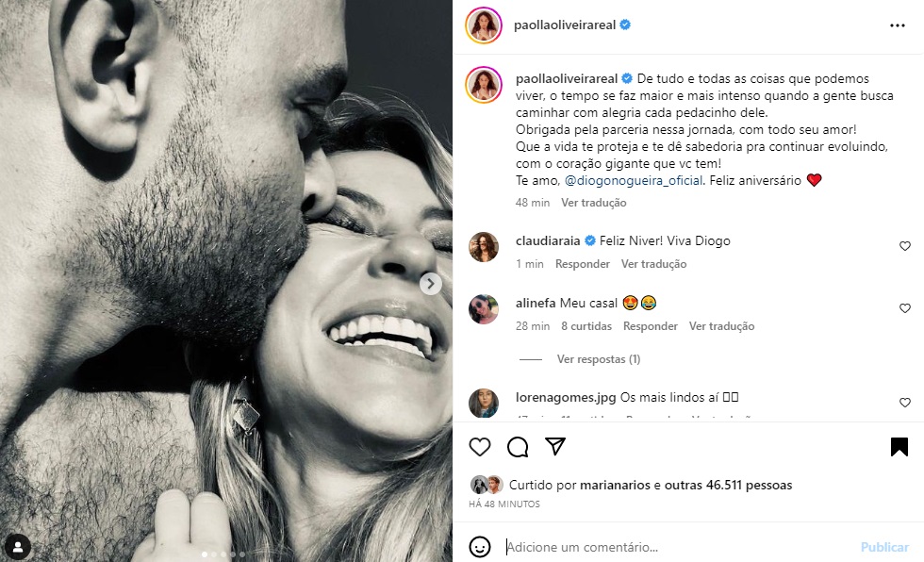Reply to claudiaraia's comment

582,264
